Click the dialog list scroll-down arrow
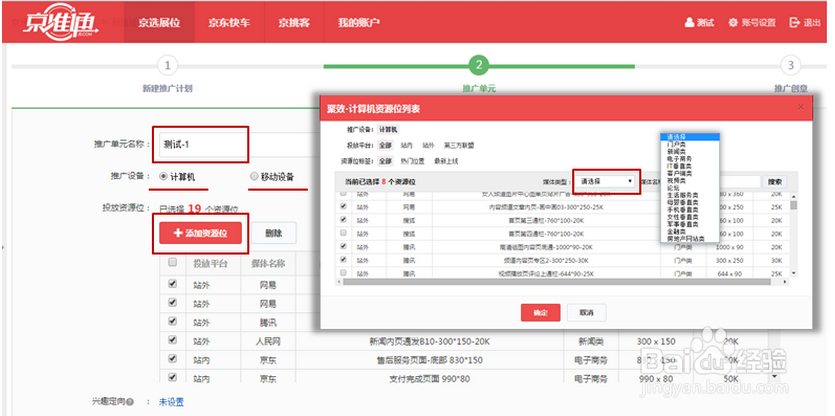Viewport: 835px width, 416px height. 794,273
